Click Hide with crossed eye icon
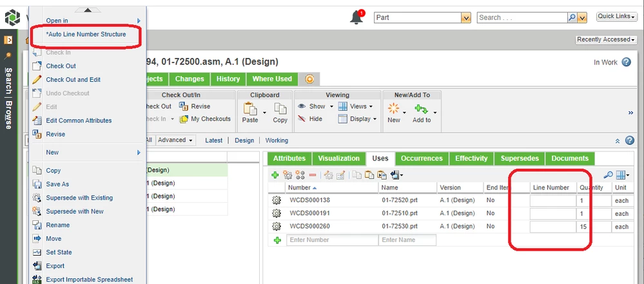The image size is (644, 284). tap(310, 119)
